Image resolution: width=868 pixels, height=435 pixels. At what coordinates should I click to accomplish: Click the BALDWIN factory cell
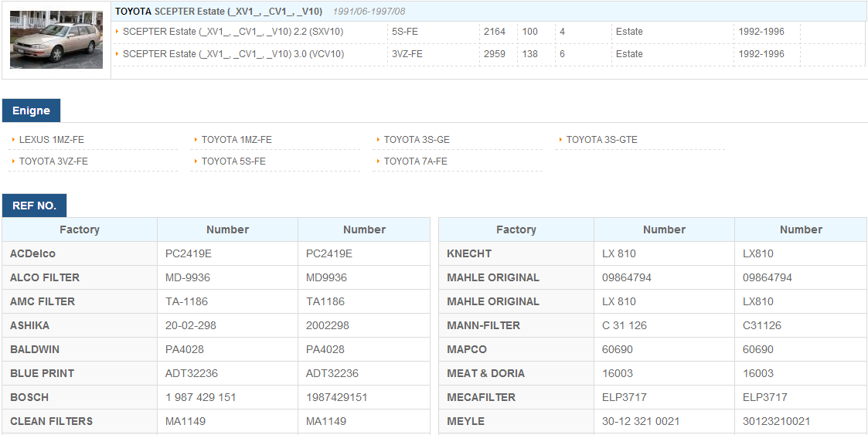[80, 349]
